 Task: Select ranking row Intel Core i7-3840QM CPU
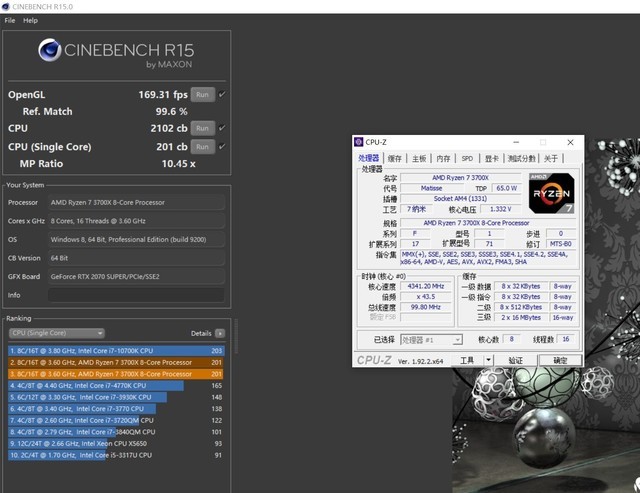116,432
